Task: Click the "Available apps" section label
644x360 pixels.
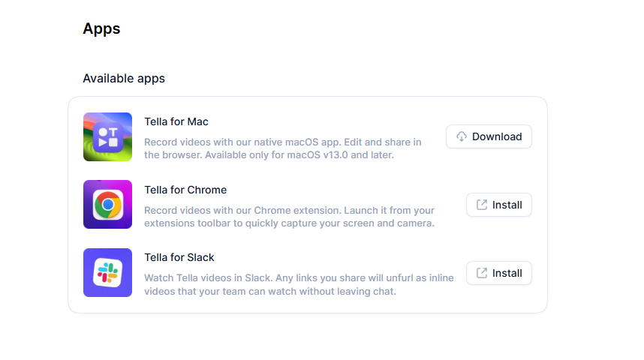Action: coord(124,78)
